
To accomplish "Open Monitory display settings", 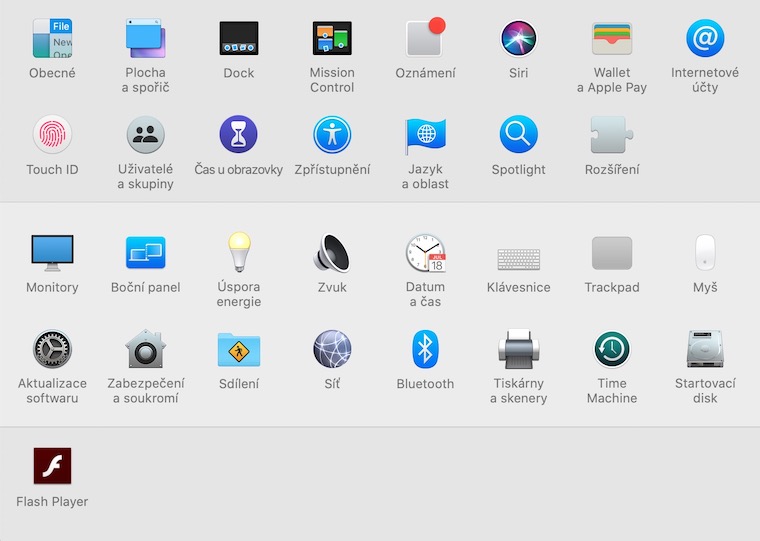I will [52, 253].
